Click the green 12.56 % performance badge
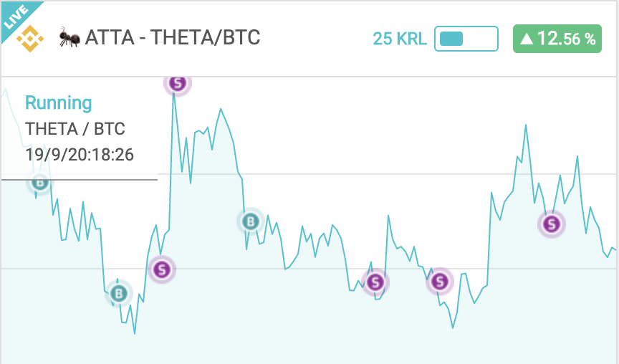This screenshot has width=619, height=364. click(557, 39)
